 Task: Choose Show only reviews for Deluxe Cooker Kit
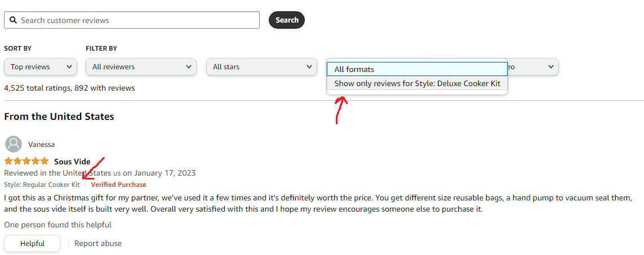pyautogui.click(x=417, y=83)
